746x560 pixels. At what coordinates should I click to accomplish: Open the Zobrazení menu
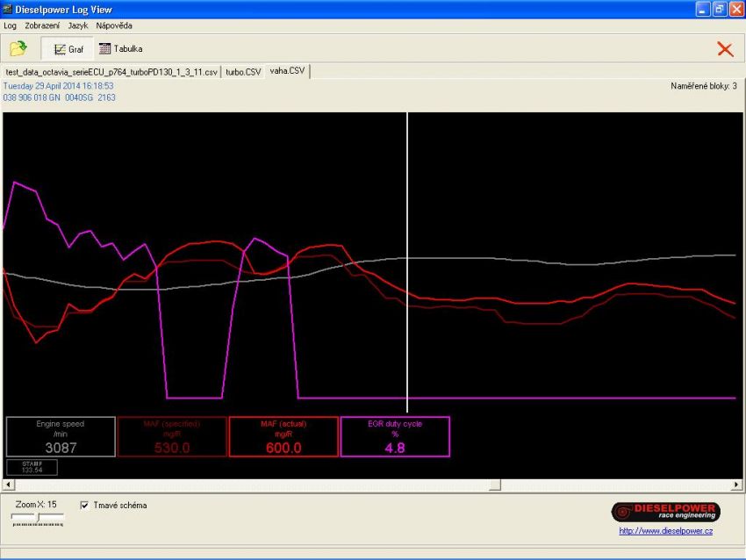pos(42,25)
